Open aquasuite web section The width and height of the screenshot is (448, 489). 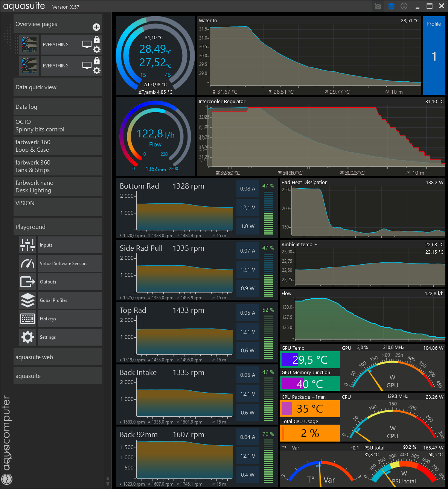pos(58,357)
